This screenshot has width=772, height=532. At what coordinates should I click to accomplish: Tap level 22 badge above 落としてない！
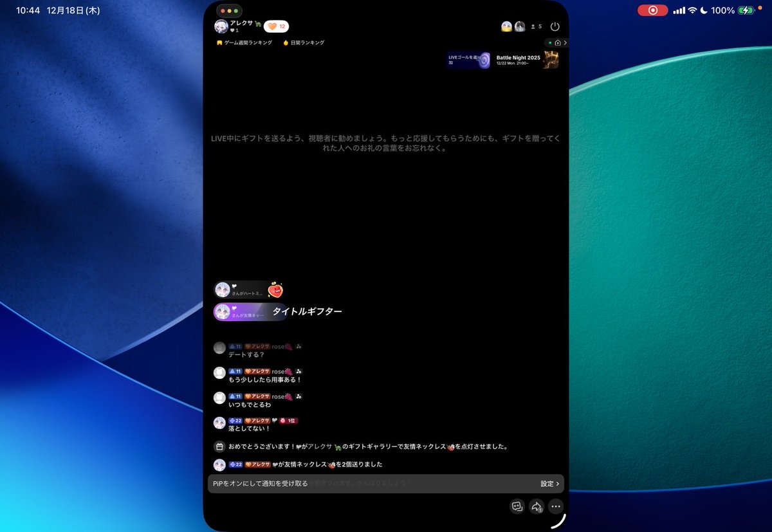coord(235,421)
